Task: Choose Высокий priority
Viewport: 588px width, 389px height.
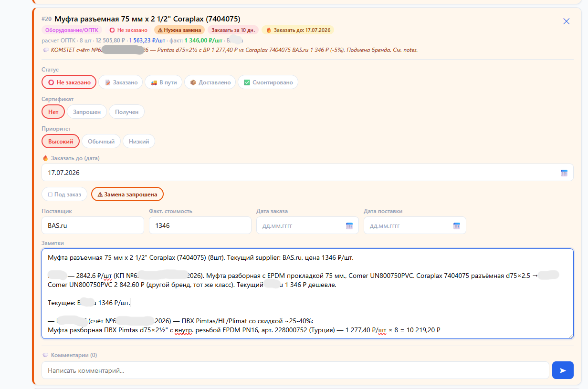Action: (x=61, y=142)
